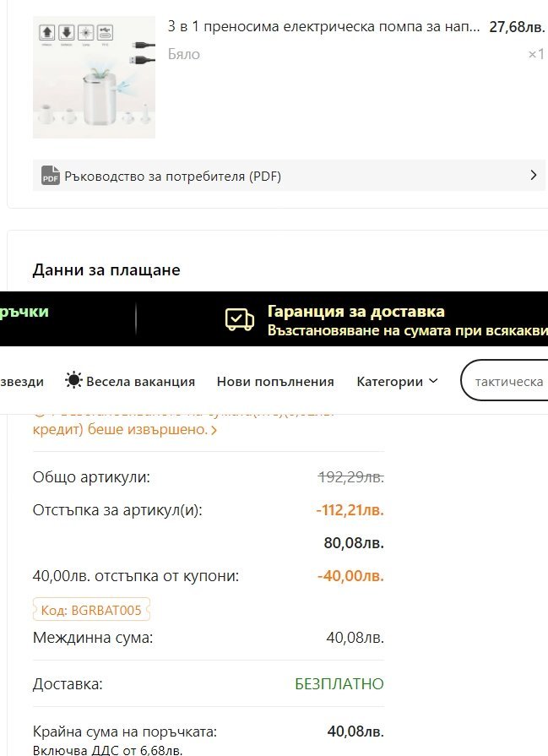Screen dimensions: 548x756
Task: Click the Гаранция за доставка banner text
Action: (355, 312)
